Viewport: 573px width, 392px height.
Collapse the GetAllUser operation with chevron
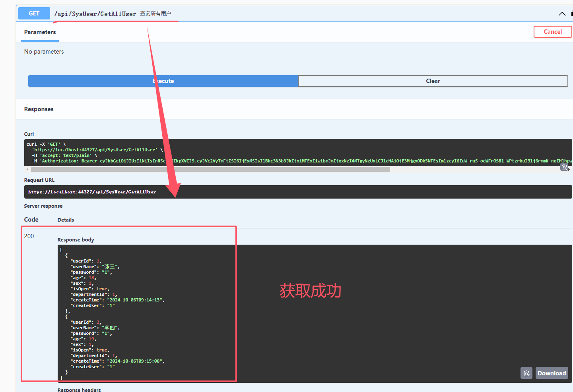tap(562, 14)
